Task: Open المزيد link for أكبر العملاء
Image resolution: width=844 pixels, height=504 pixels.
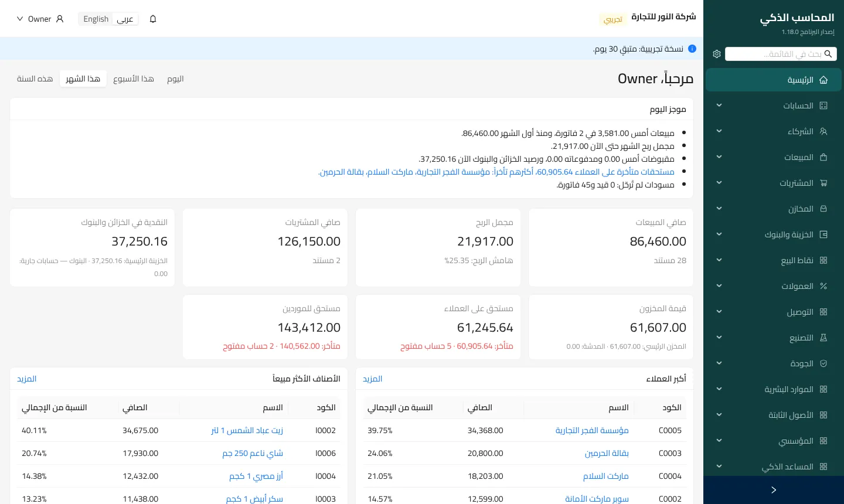Action: point(372,379)
